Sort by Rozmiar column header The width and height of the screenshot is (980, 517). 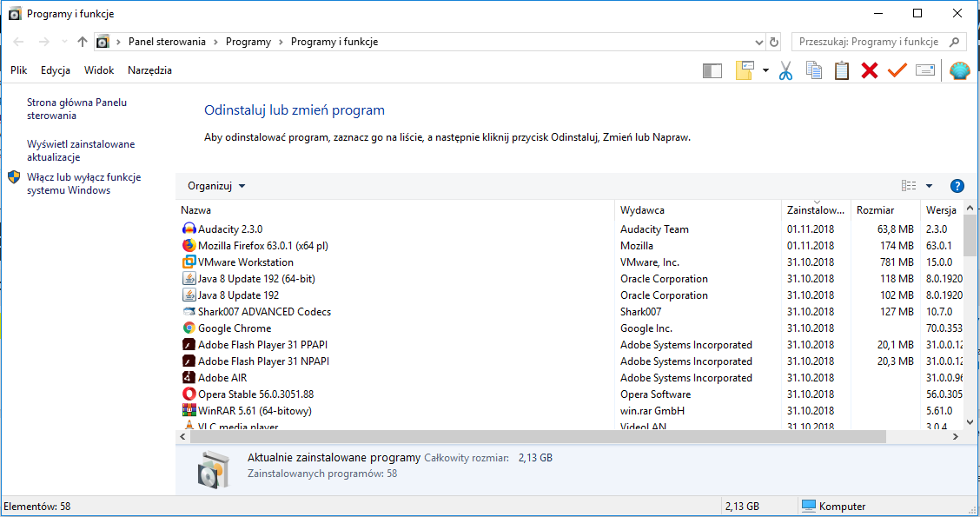point(885,210)
